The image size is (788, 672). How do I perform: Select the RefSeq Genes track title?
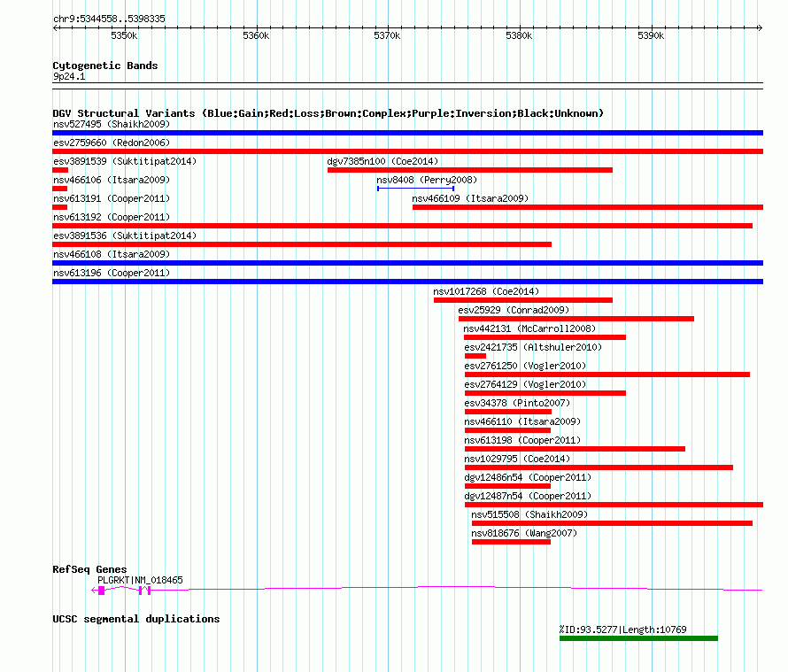click(x=89, y=569)
